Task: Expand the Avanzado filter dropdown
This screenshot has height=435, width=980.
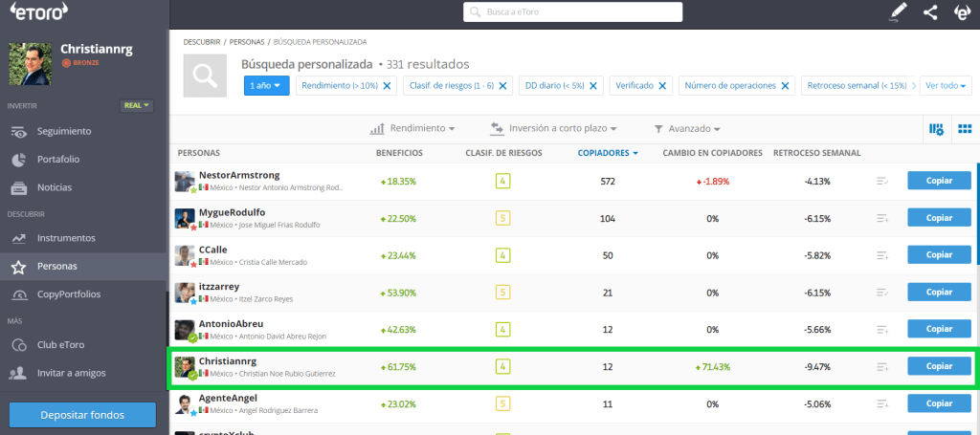Action: coord(687,128)
